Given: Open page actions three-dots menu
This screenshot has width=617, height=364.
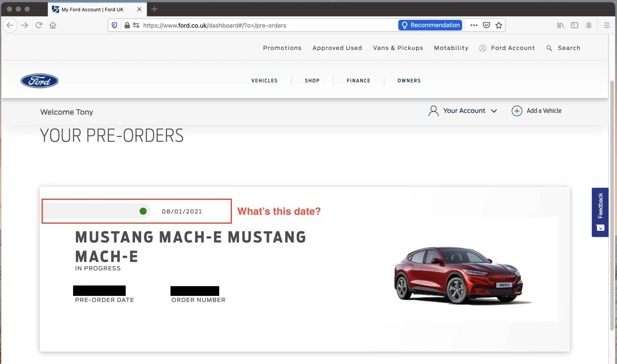Looking at the screenshot, I should [x=474, y=25].
